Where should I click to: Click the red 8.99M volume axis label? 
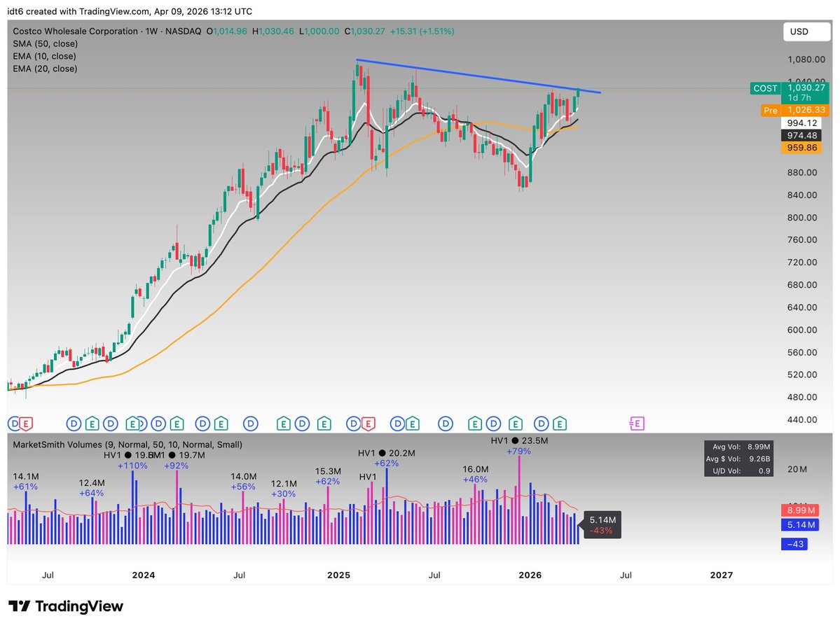coord(800,510)
